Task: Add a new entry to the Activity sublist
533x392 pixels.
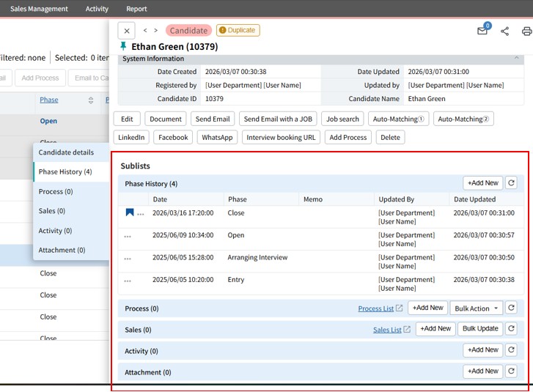Action: click(484, 350)
